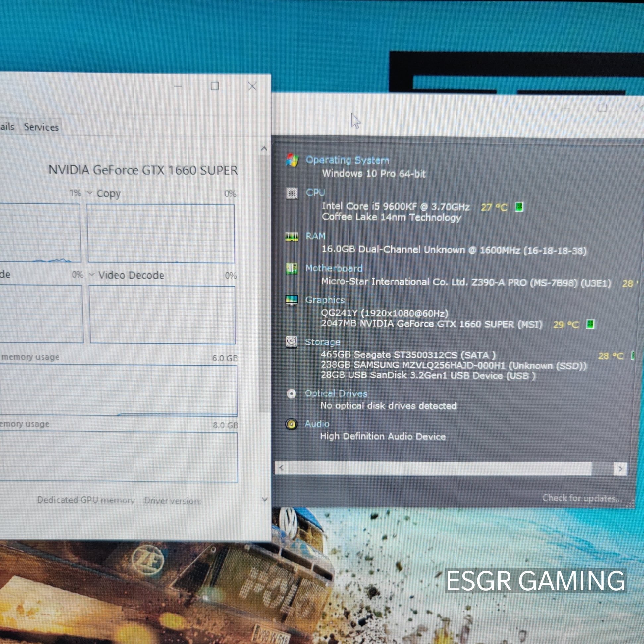The width and height of the screenshot is (644, 644).
Task: Click the 'QG241Y (1920x1080@60Hz)' line
Action: click(385, 313)
